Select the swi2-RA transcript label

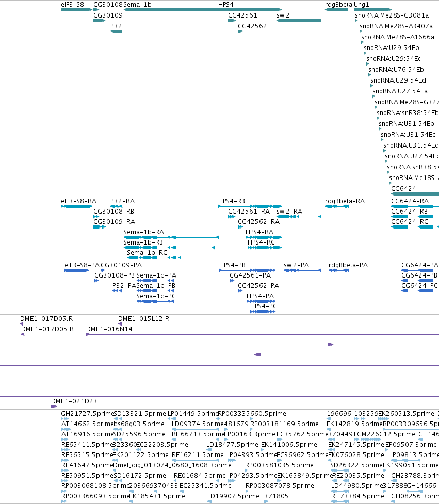pyautogui.click(x=289, y=211)
